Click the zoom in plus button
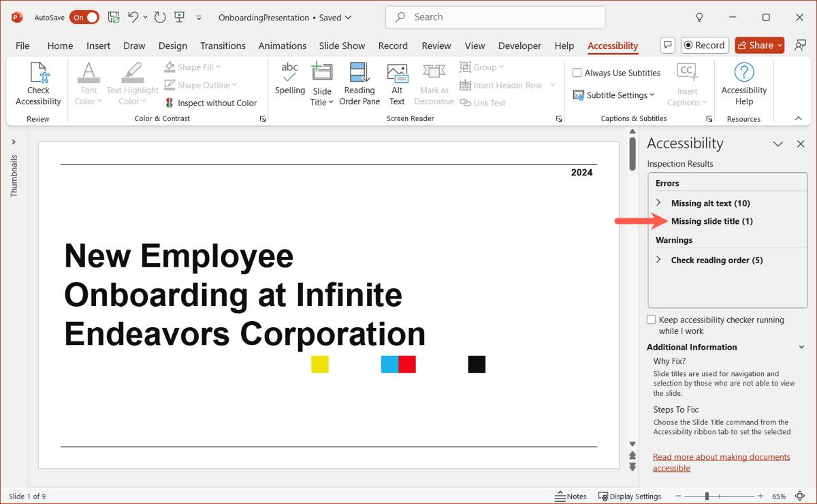817x504 pixels. point(759,496)
